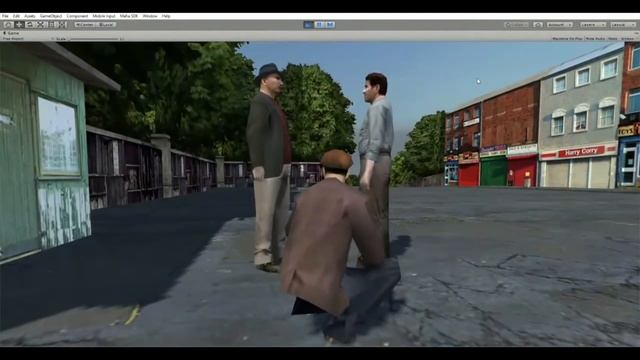Select the Scale tool in toolbar
Viewport: 640px width, 360px height.
click(x=40, y=25)
